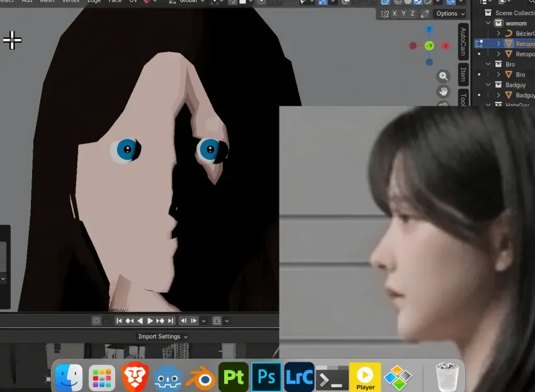
Task: Open Lightroom Classic from the dock
Action: [x=299, y=377]
